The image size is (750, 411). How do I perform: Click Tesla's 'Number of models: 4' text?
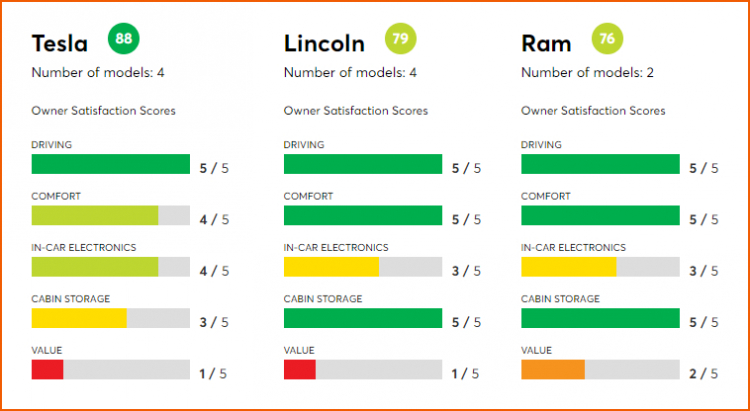(96, 73)
